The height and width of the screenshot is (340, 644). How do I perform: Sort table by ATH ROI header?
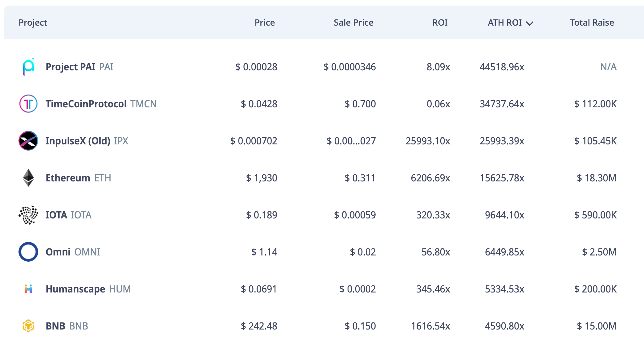[x=504, y=23]
